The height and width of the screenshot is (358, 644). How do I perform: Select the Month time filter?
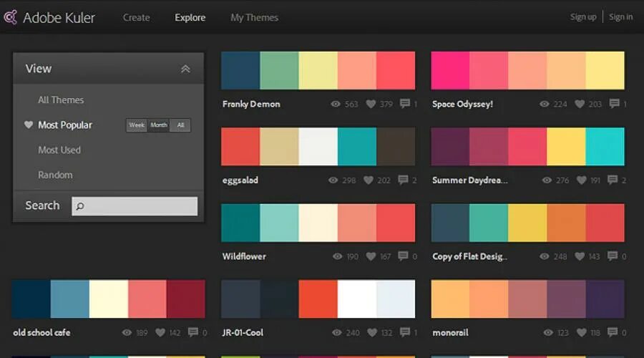click(159, 125)
